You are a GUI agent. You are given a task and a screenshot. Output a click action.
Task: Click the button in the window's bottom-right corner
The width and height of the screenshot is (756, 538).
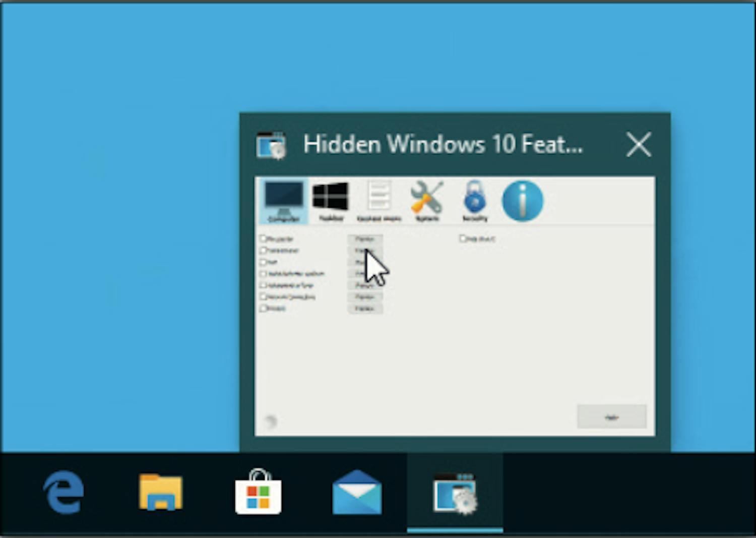(611, 417)
